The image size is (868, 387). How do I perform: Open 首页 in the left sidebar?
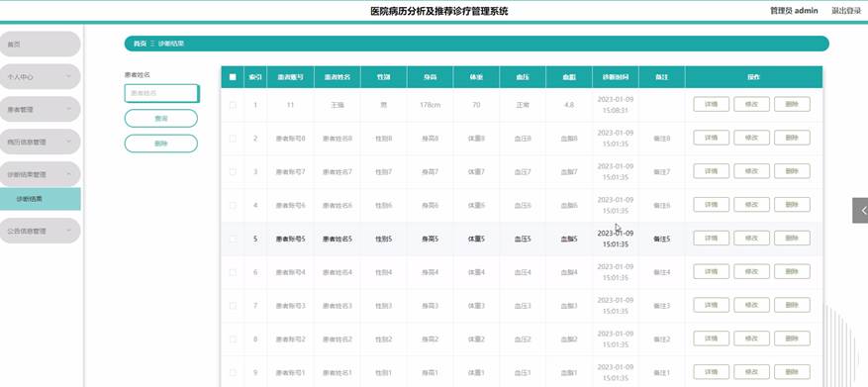40,45
